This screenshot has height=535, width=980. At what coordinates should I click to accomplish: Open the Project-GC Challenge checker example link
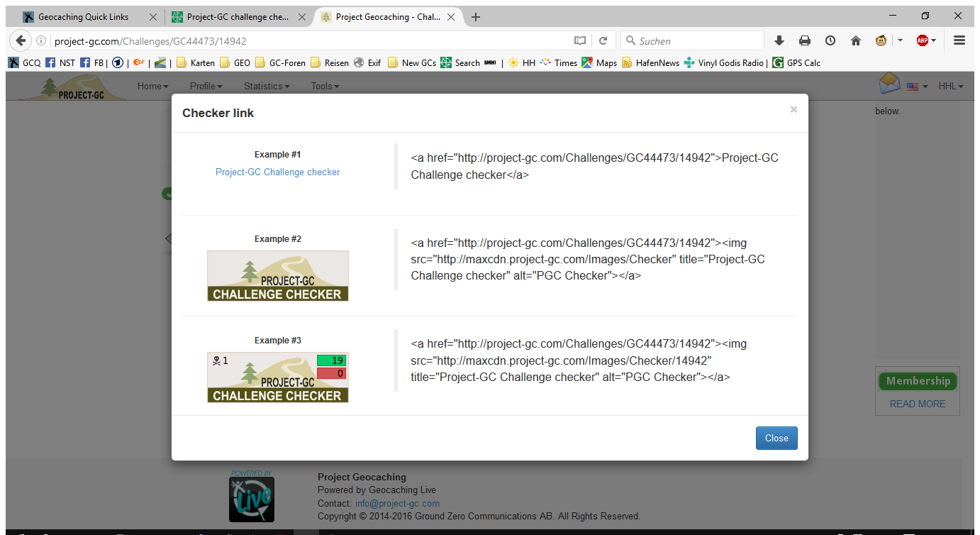[x=278, y=172]
